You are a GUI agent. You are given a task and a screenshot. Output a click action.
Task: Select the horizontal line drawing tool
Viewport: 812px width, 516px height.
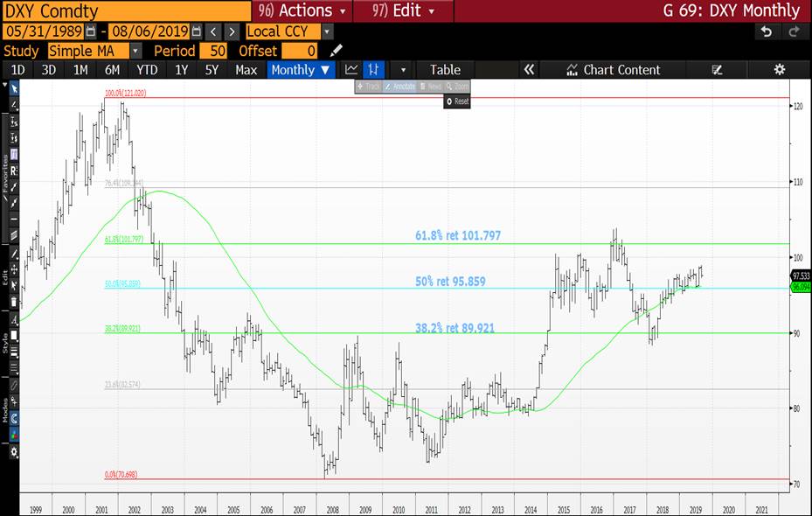[14, 220]
